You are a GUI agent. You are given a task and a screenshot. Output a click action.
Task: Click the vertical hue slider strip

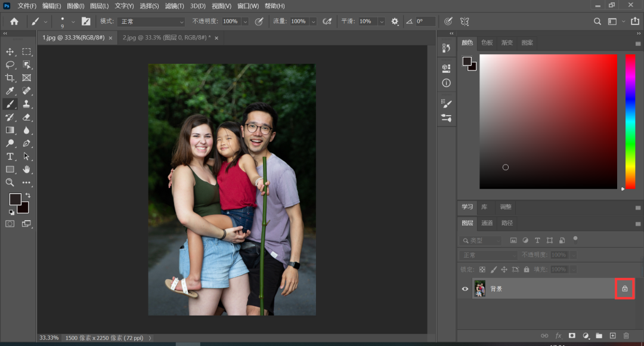click(x=630, y=122)
